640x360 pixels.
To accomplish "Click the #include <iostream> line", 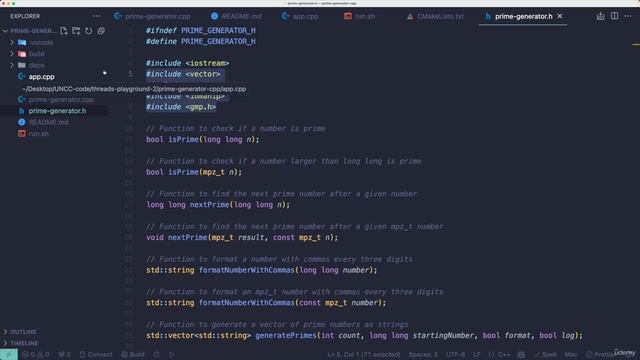I will click(188, 63).
